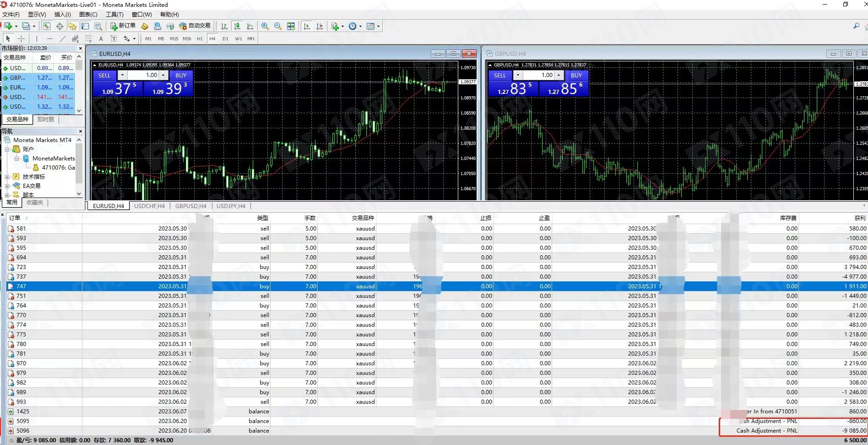The image size is (868, 445).
Task: Draw a vertical line tool
Action: [x=37, y=38]
